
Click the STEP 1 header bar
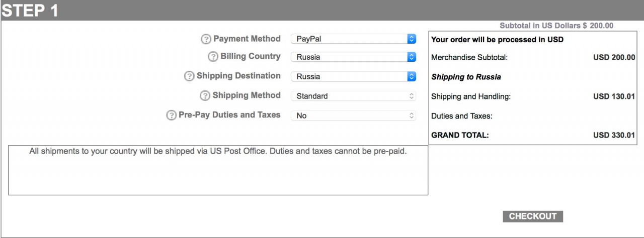(322, 11)
